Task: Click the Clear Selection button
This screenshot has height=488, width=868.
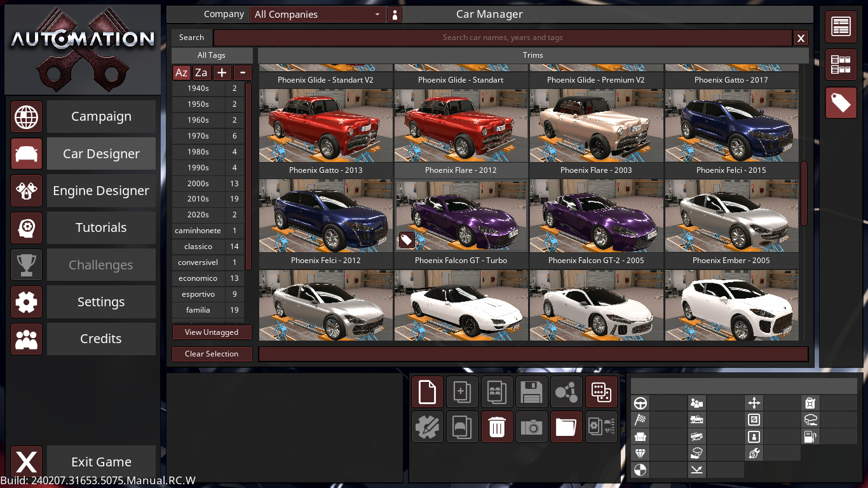Action: 212,354
